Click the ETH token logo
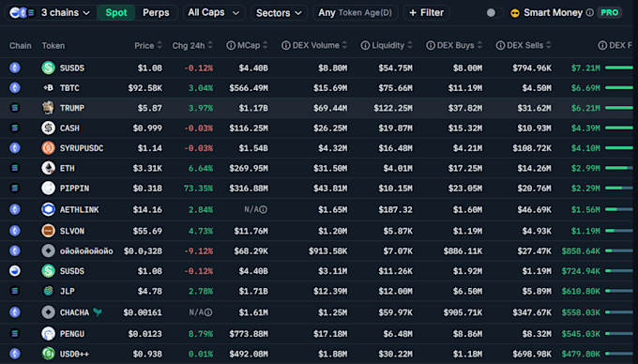 (48, 168)
